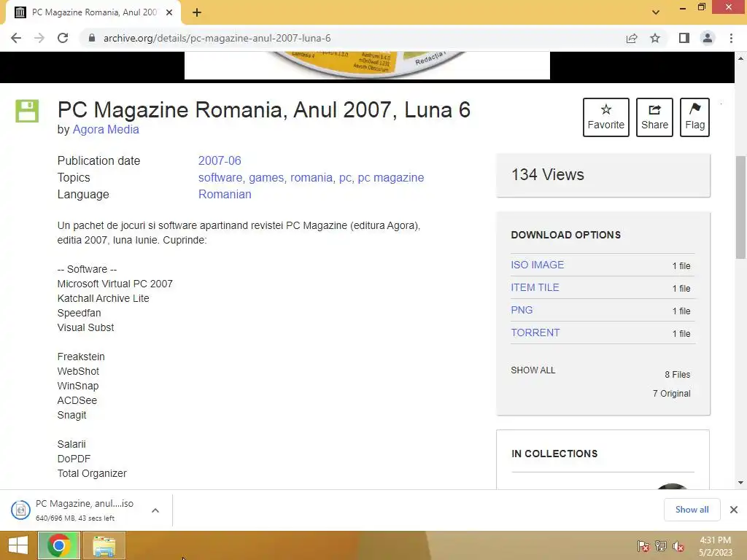Click SHOW ALL download options
747x560 pixels.
tap(533, 370)
